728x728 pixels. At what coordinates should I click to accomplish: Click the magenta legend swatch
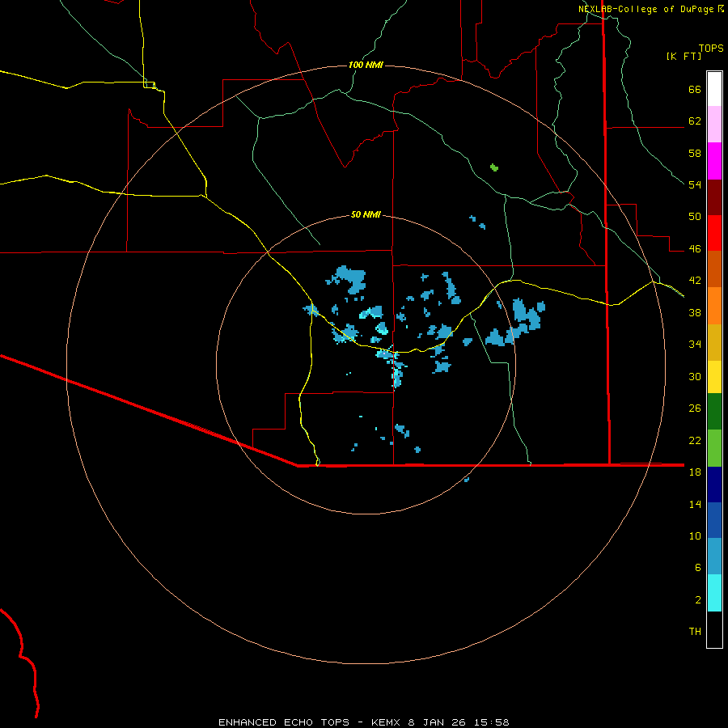[x=714, y=161]
